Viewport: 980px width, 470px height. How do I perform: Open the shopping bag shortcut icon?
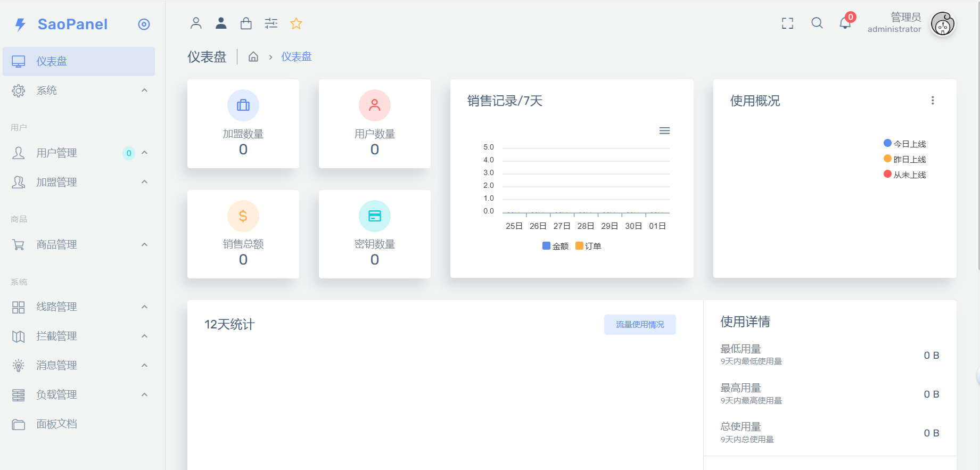pos(246,23)
